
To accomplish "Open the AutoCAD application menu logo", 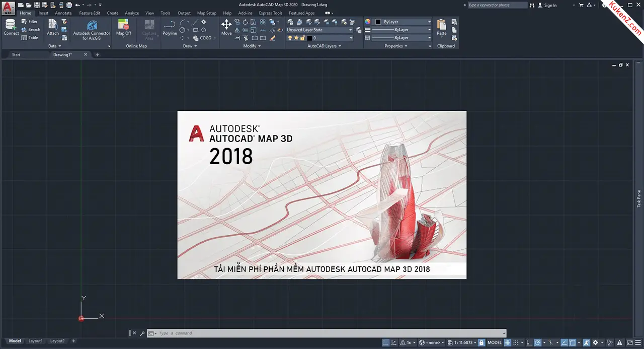I will tap(8, 8).
